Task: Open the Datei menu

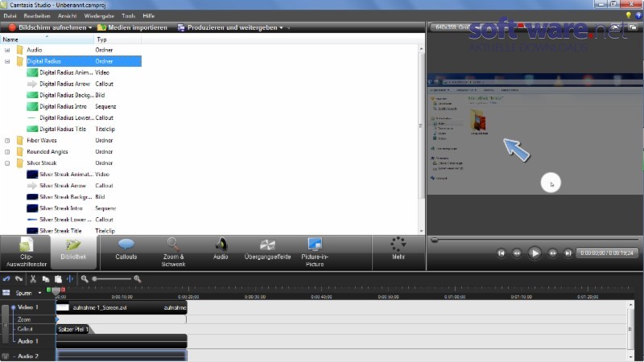Action: click(x=10, y=15)
